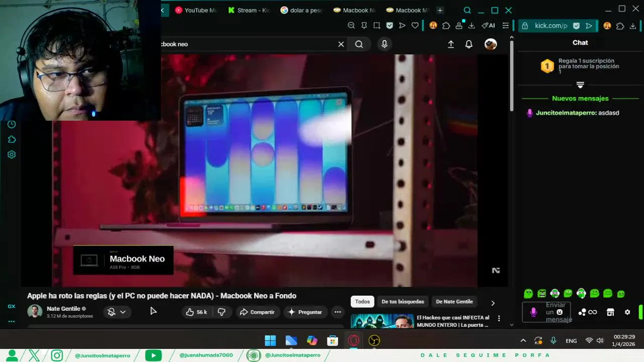Viewport: 644px width, 362px height.
Task: Toggle ad-blocker shield in main address bar
Action: click(x=389, y=26)
